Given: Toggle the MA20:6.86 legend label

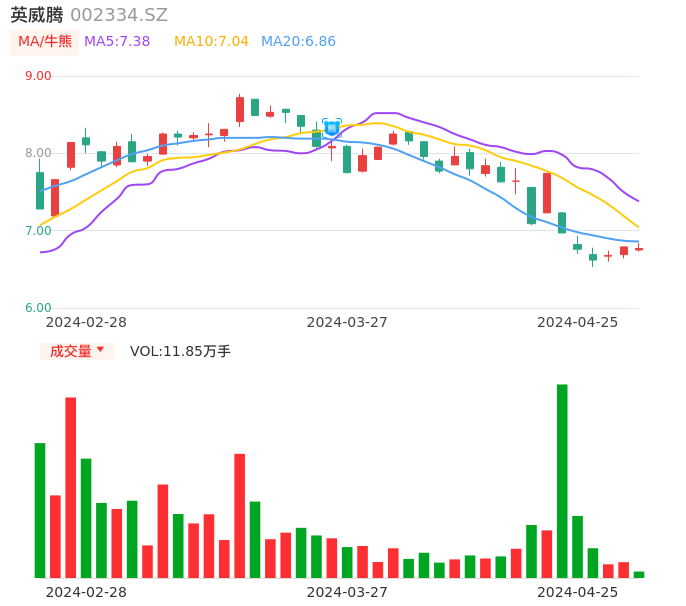Looking at the screenshot, I should [298, 42].
